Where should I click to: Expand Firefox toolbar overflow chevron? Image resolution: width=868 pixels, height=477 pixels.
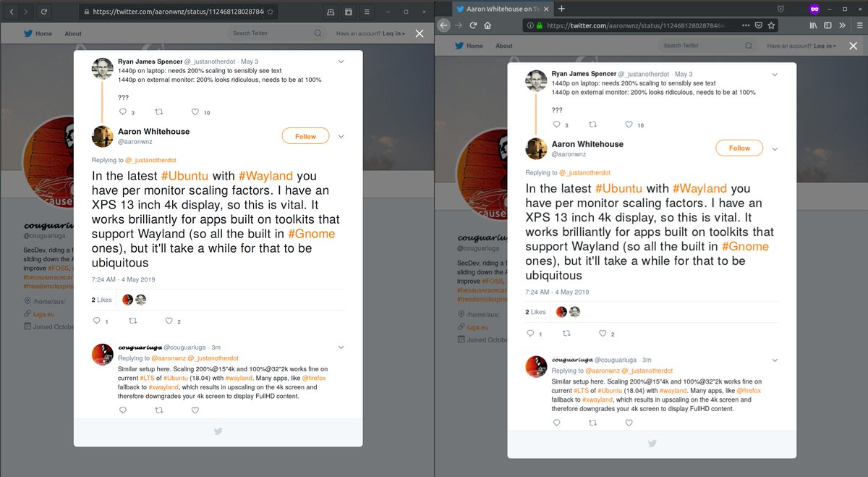pyautogui.click(x=842, y=25)
